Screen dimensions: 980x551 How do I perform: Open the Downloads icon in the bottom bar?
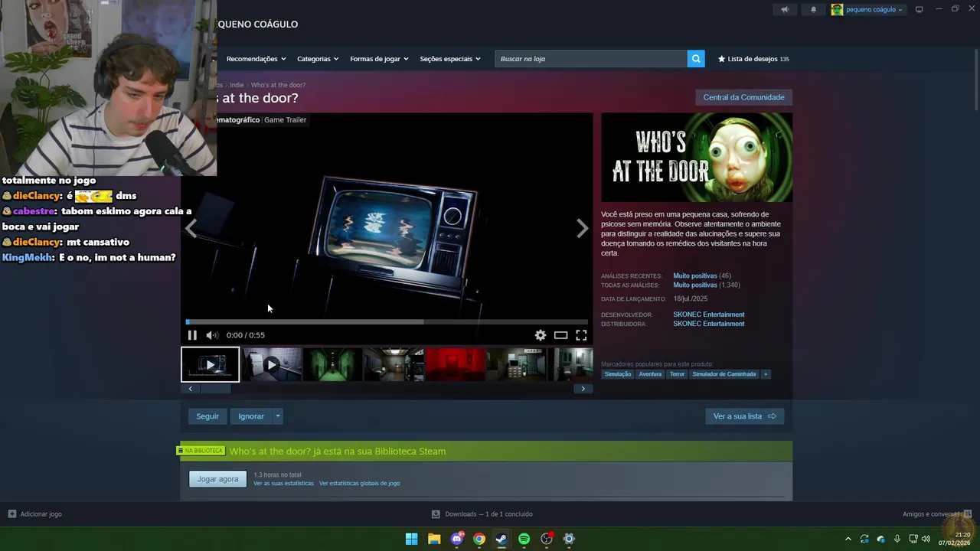(436, 514)
